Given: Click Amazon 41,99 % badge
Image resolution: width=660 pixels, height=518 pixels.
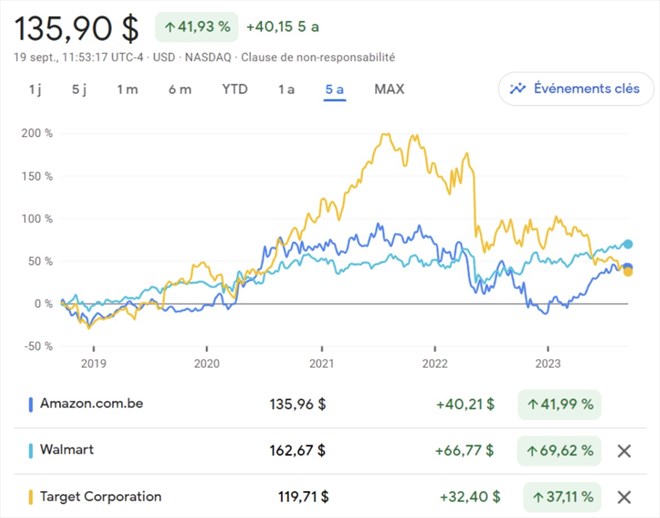Looking at the screenshot, I should (559, 404).
